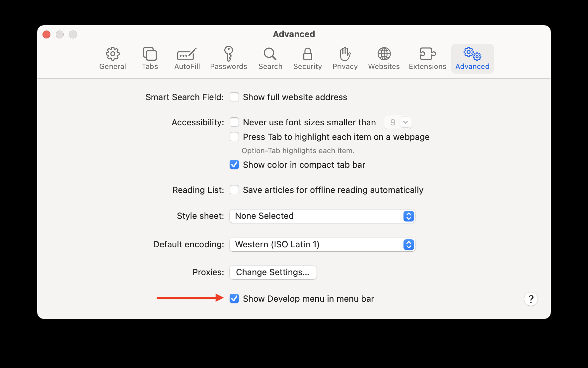
Task: Select the Security lock icon
Action: pyautogui.click(x=307, y=58)
